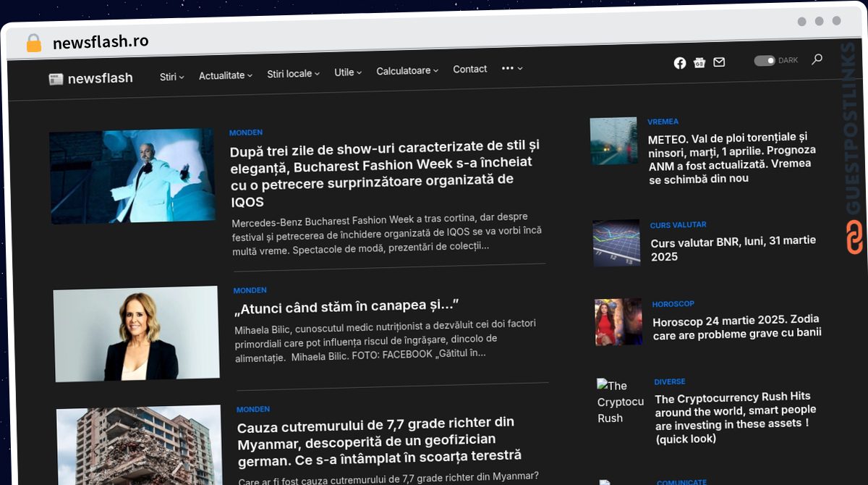Open the Facebook page icon

click(680, 63)
